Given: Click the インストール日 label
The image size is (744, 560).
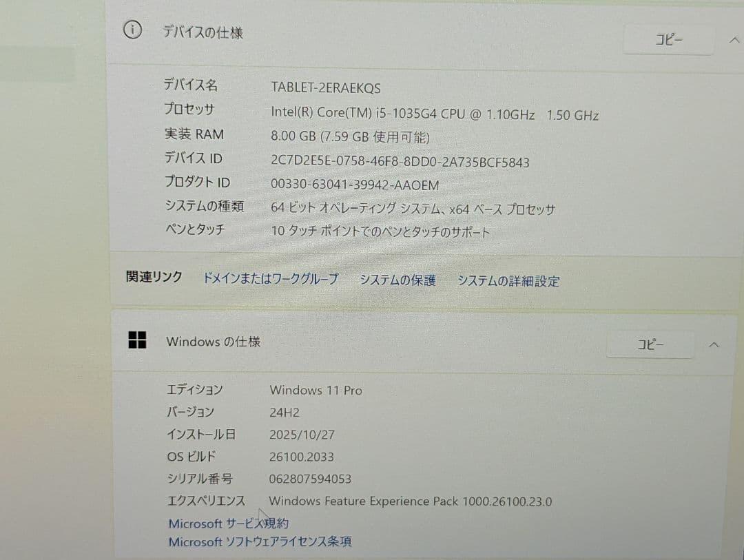Looking at the screenshot, I should point(201,434).
